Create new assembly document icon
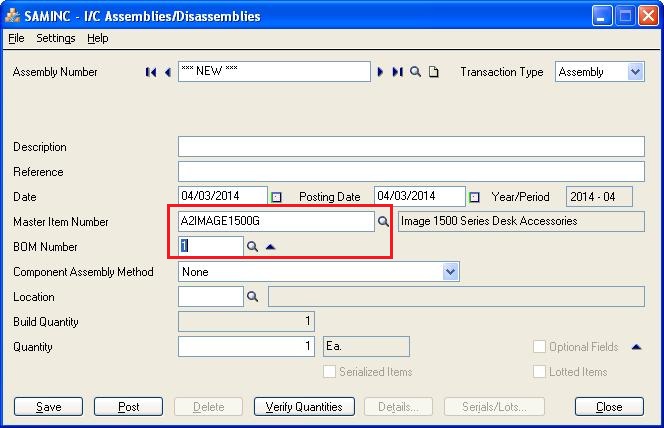 point(434,72)
